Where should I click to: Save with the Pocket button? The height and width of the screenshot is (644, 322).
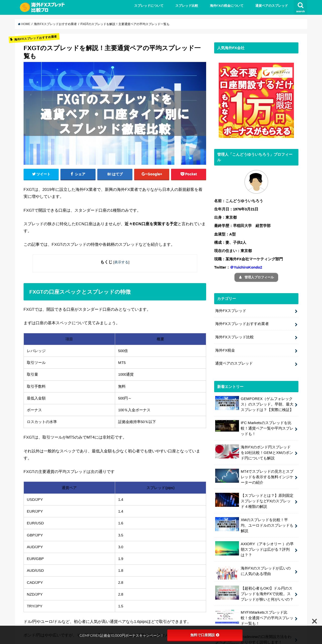(x=189, y=174)
